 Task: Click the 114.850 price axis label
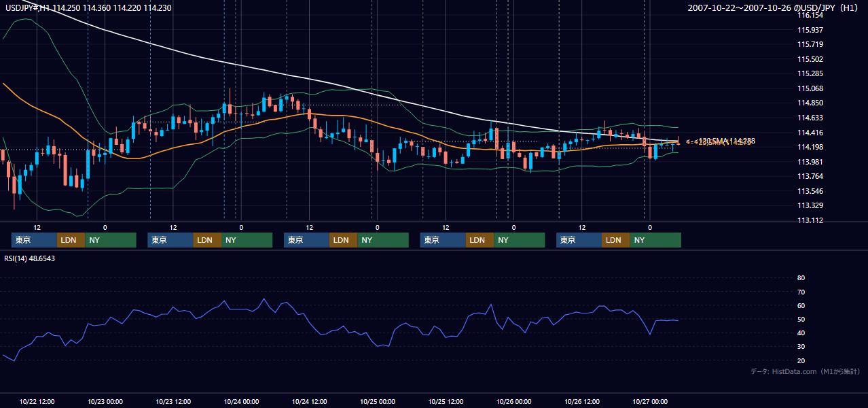pyautogui.click(x=810, y=103)
